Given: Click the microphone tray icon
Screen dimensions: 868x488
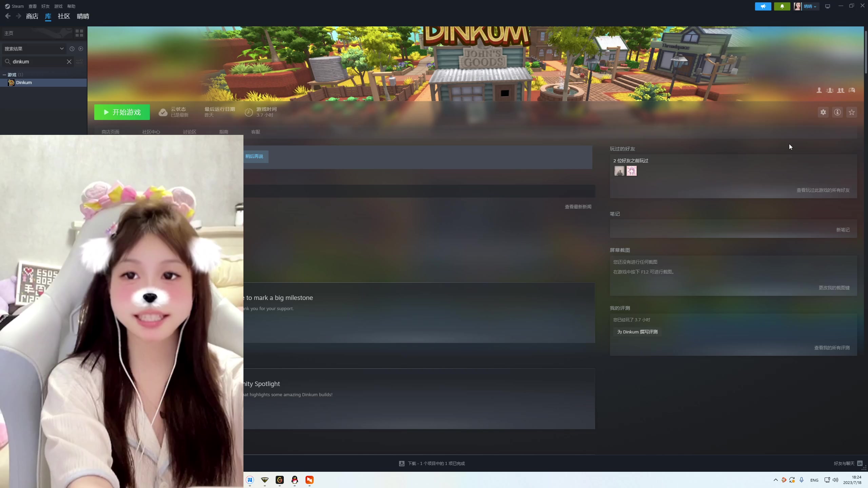Looking at the screenshot, I should 802,480.
